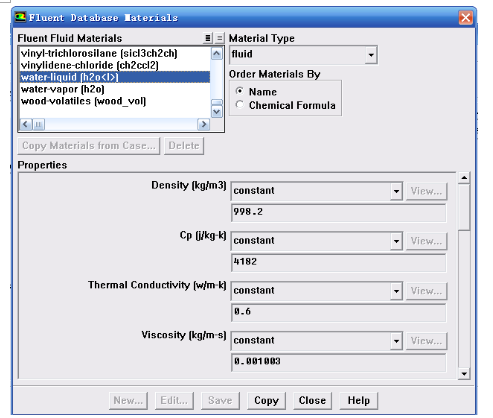
Task: Click the Save button
Action: (x=220, y=400)
